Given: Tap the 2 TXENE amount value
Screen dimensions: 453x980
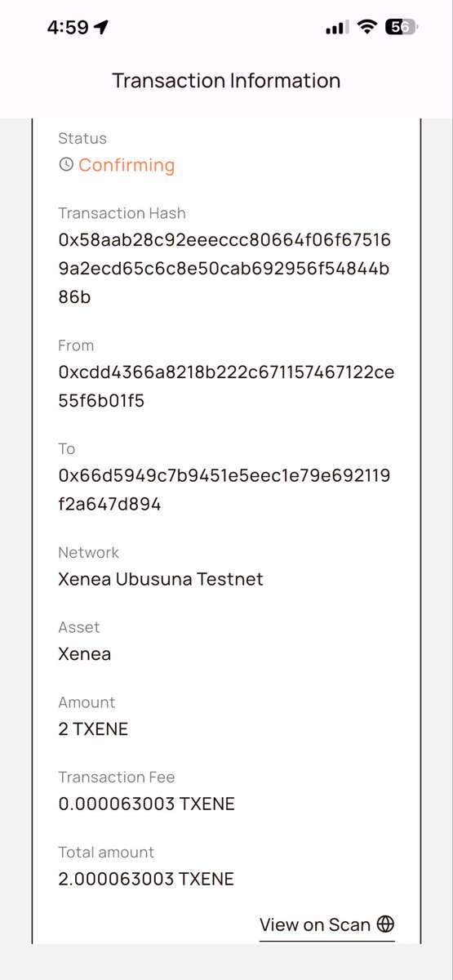Looking at the screenshot, I should (x=93, y=729).
